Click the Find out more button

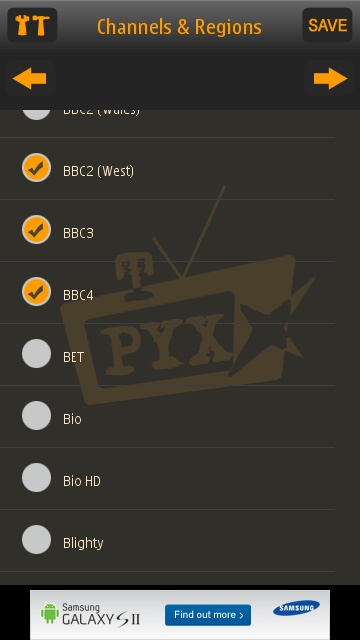pos(208,615)
